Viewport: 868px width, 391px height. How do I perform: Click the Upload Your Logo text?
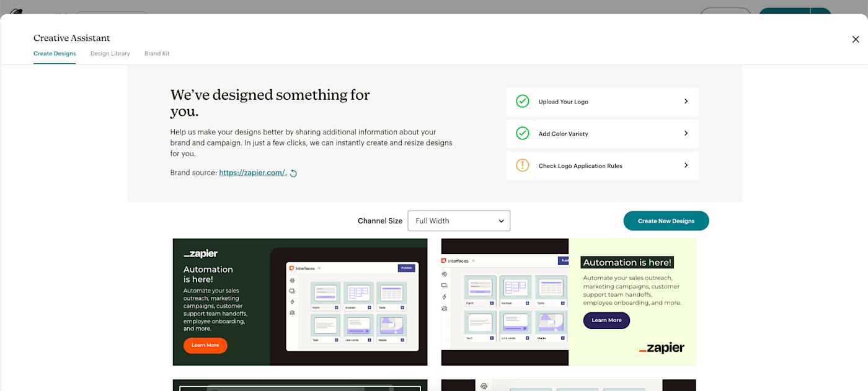pos(564,102)
